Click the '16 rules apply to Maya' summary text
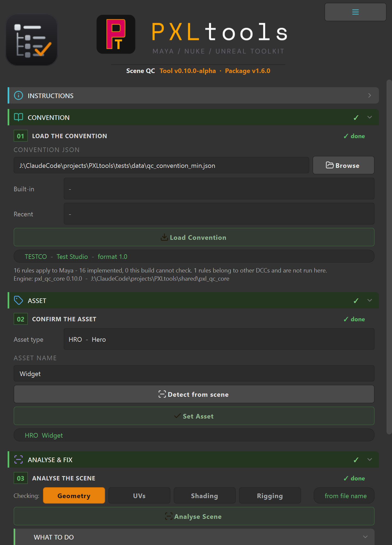Viewport: 392px width, 545px height. pos(170,270)
